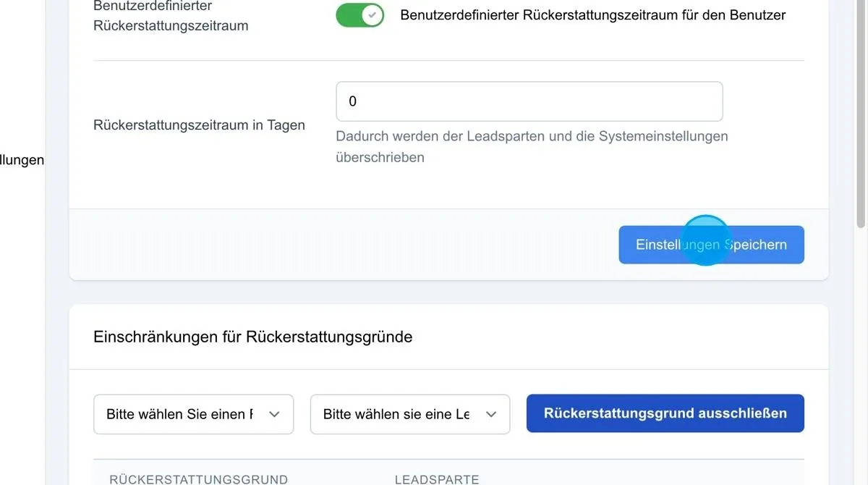Click the 'Rückerstattungszeitraum in Tagen' label
This screenshot has height=485, width=868.
[x=199, y=125]
